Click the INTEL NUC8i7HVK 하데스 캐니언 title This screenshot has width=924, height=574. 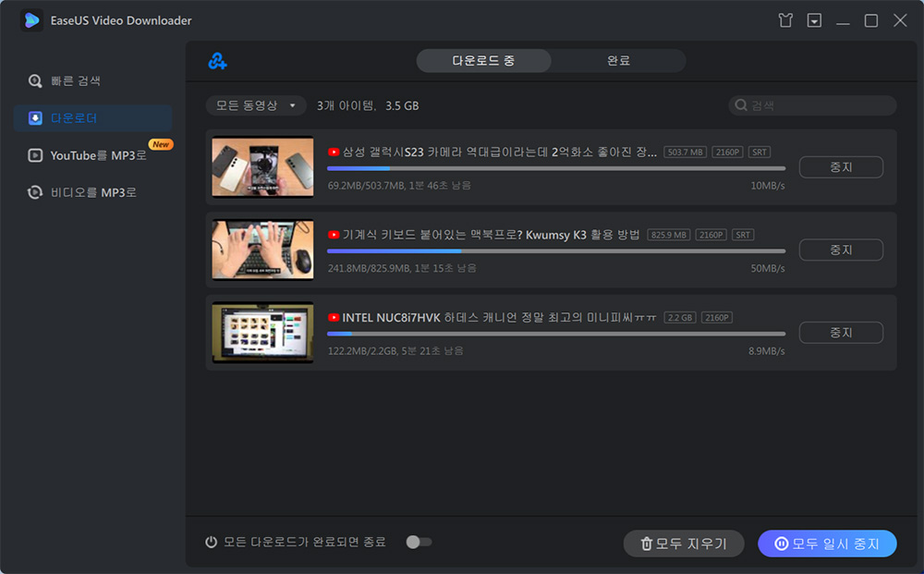click(499, 318)
